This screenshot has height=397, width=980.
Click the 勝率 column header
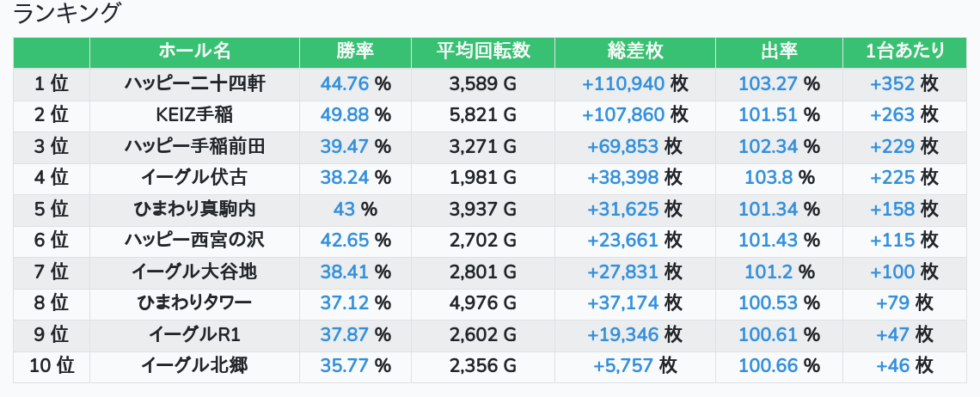[x=355, y=52]
